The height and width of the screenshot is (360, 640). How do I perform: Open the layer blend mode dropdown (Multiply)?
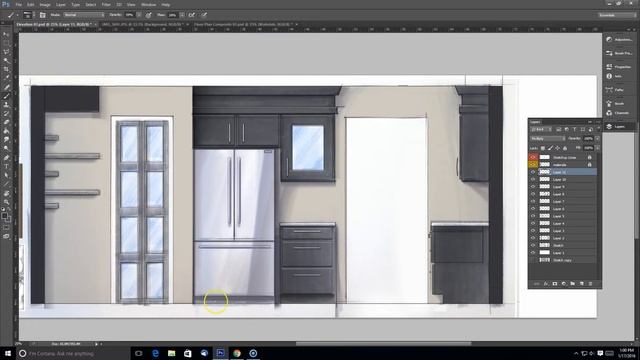547,139
